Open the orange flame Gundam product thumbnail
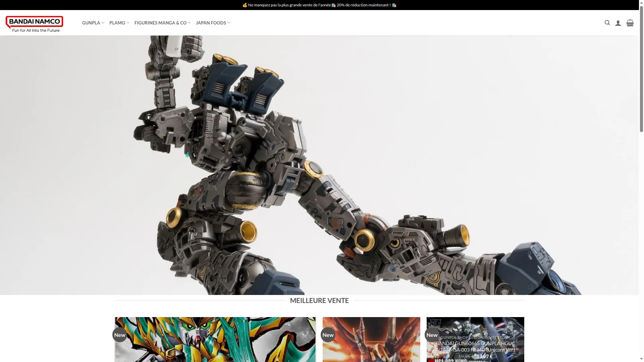Screen dimensions: 644x362 tap(371, 340)
